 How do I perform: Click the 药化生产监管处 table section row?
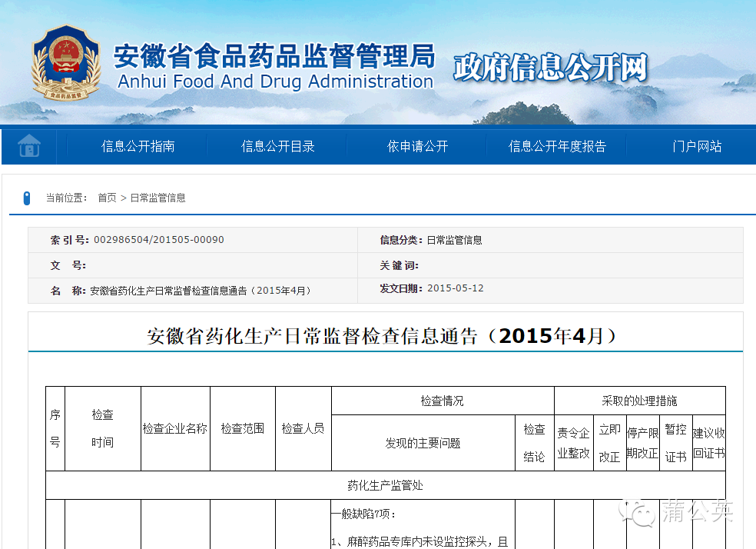[385, 485]
